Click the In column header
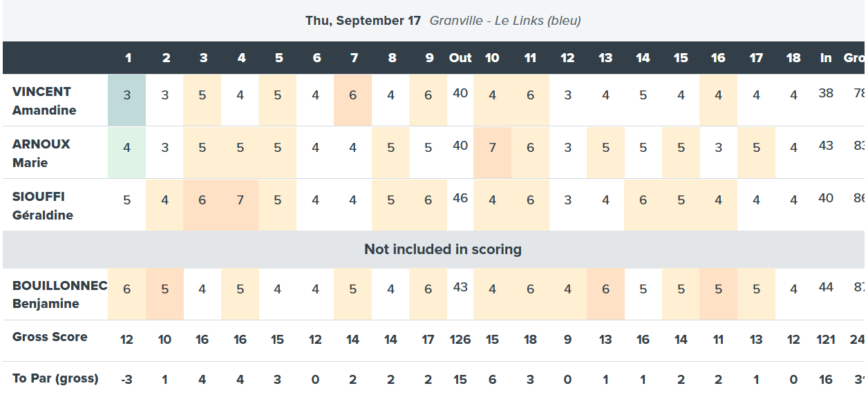This screenshot has height=397, width=868. pos(826,58)
